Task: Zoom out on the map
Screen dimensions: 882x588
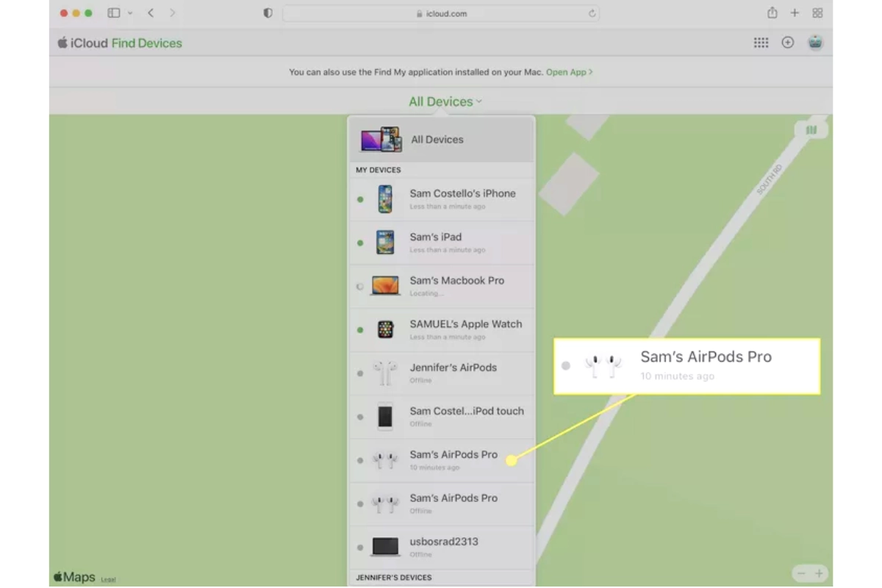Action: click(801, 573)
